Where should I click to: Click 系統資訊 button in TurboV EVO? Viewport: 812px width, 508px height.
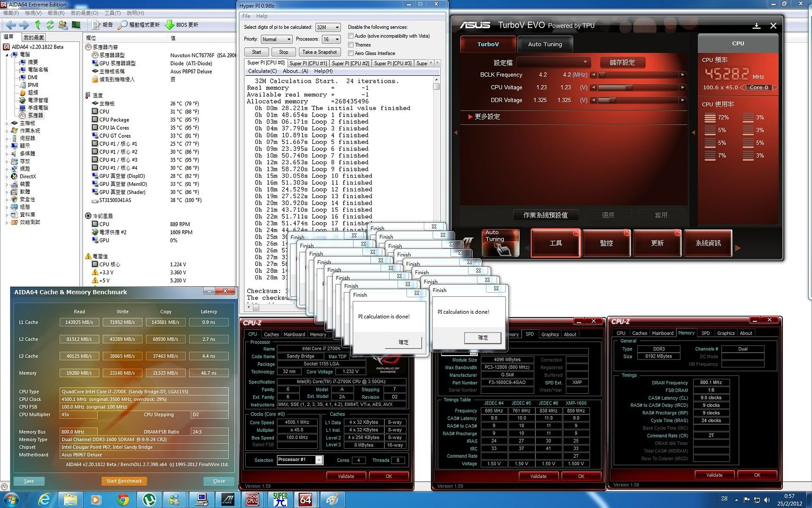[x=708, y=243]
